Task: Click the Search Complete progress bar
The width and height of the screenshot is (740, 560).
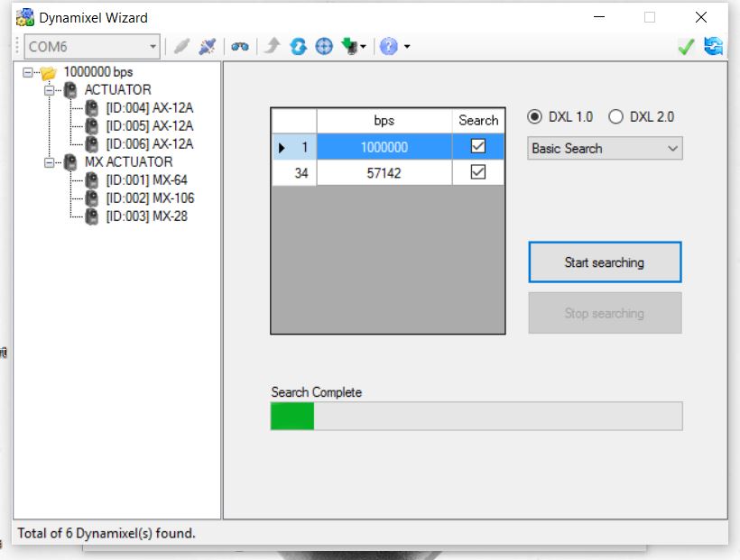Action: point(476,416)
